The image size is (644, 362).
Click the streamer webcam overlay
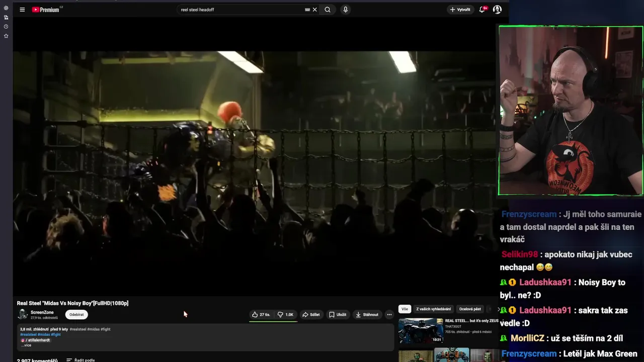click(x=571, y=111)
